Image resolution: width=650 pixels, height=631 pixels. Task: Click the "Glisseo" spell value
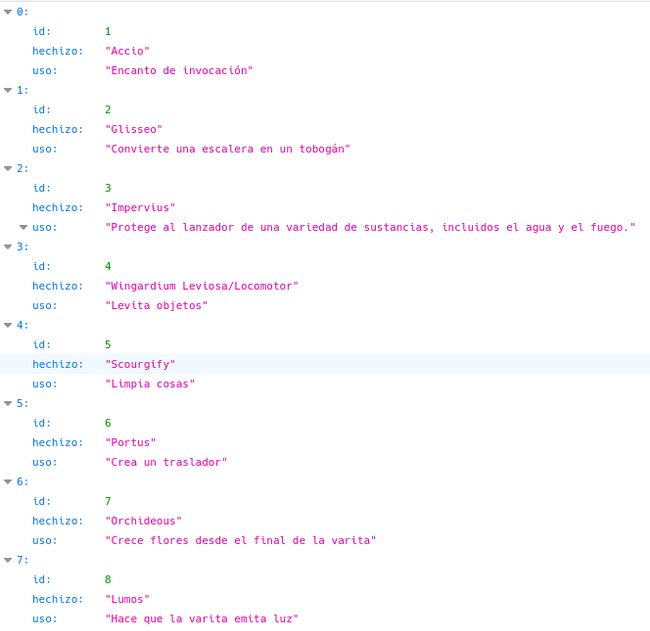(x=134, y=129)
